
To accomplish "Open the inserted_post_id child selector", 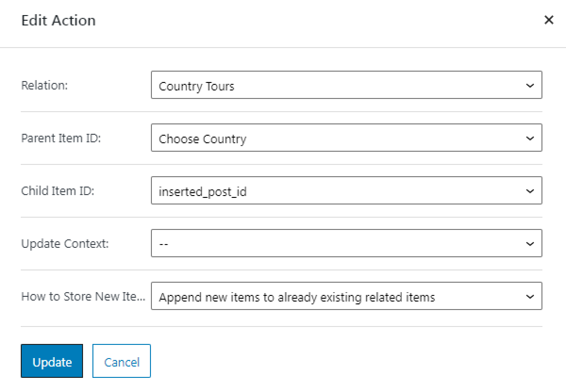I will [x=330, y=190].
